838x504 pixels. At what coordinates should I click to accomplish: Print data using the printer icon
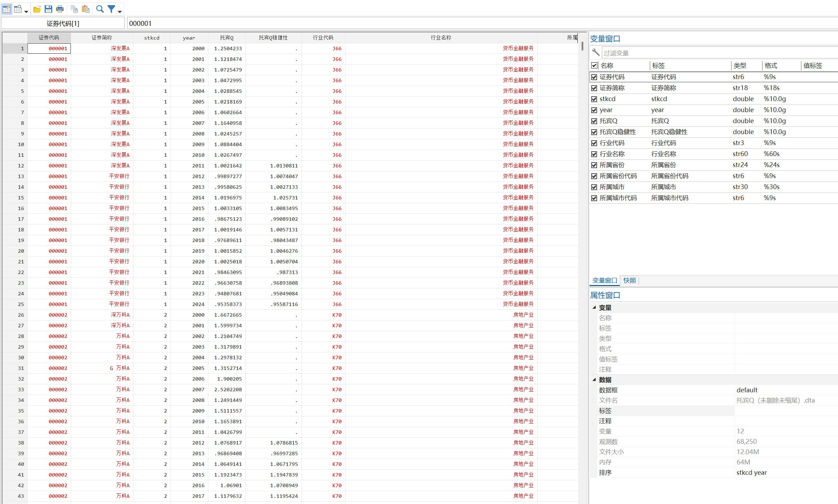[60, 9]
